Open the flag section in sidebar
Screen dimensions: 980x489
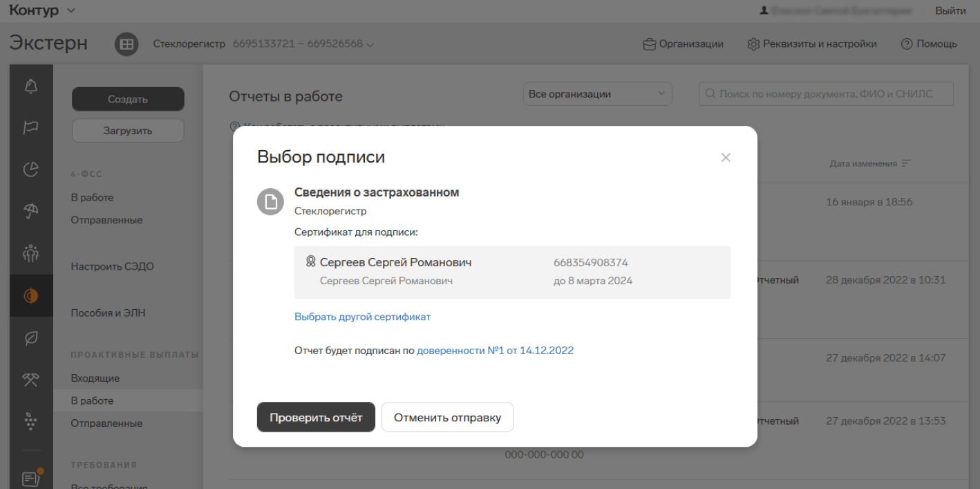(x=31, y=127)
